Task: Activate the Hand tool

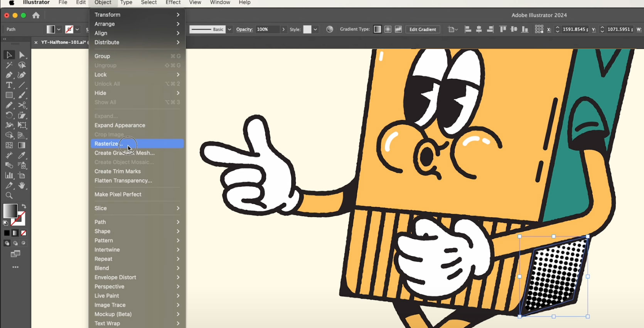Action: 22,186
